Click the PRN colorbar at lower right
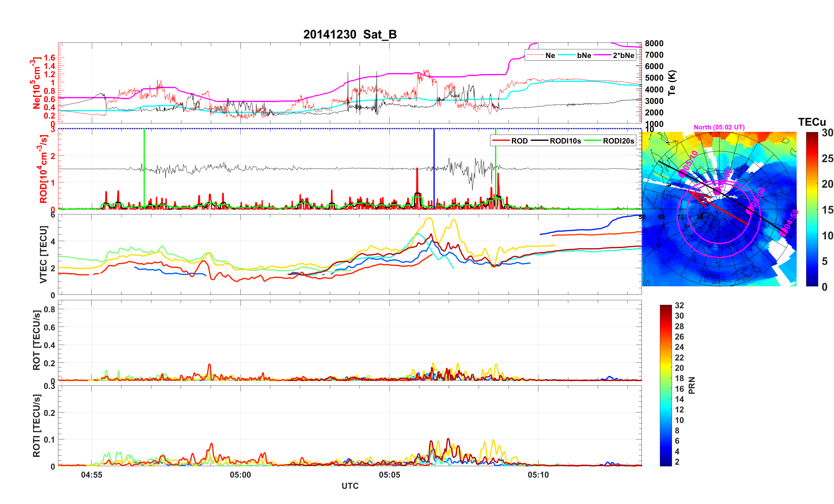 [x=666, y=385]
